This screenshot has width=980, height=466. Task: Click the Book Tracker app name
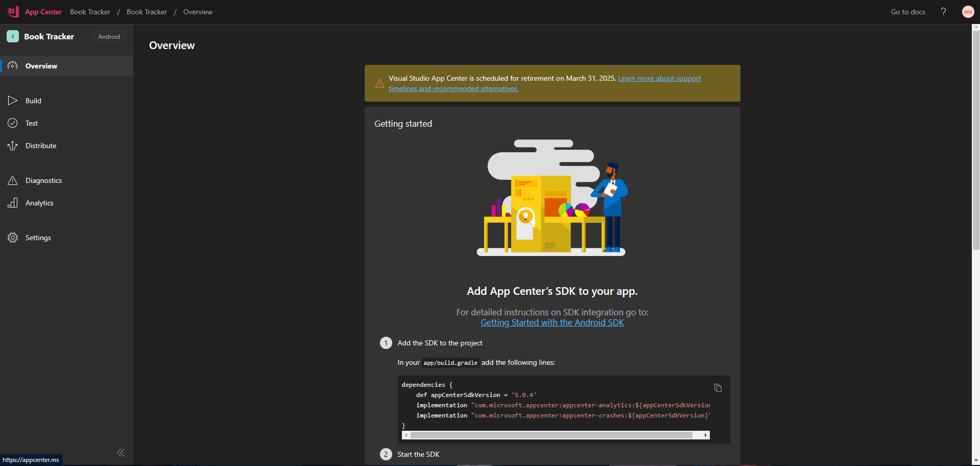[49, 36]
